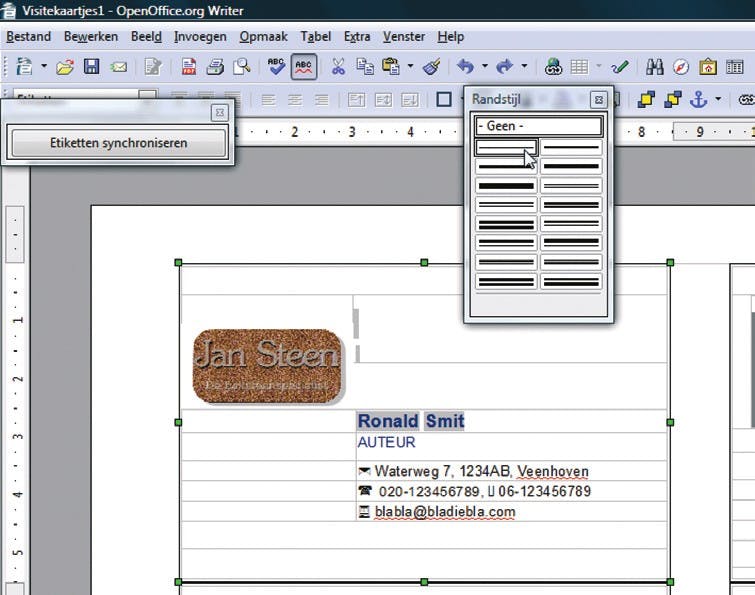The height and width of the screenshot is (595, 755).
Task: Cut selection with the scissors icon
Action: click(338, 67)
